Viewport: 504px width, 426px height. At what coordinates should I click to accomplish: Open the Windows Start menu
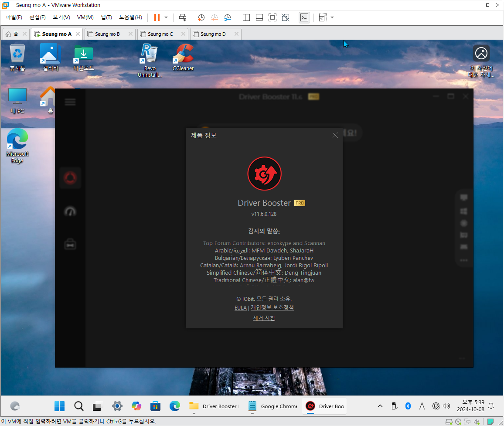click(x=59, y=406)
